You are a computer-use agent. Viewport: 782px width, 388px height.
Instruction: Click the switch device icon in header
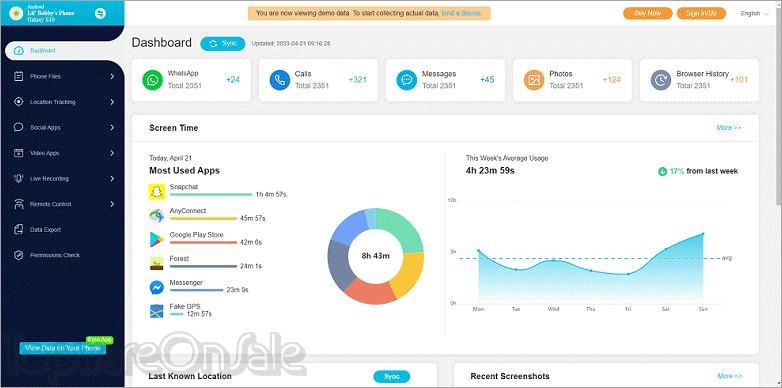[x=100, y=13]
